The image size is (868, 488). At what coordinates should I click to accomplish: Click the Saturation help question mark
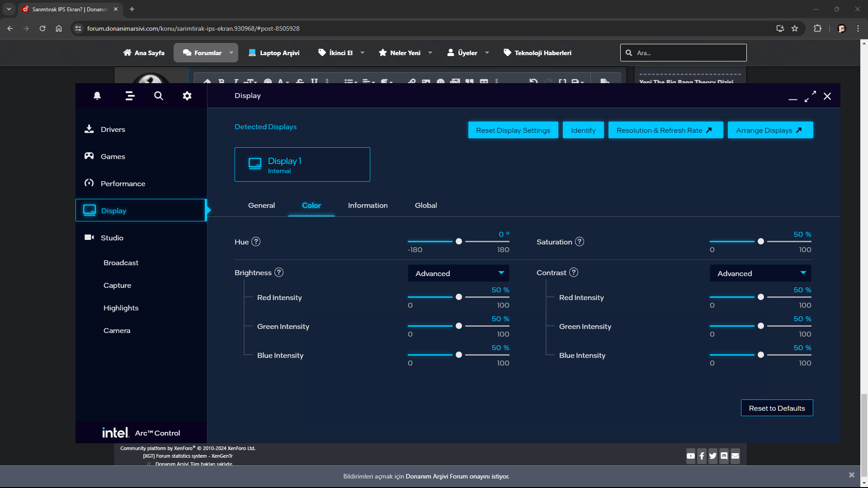[x=580, y=242]
